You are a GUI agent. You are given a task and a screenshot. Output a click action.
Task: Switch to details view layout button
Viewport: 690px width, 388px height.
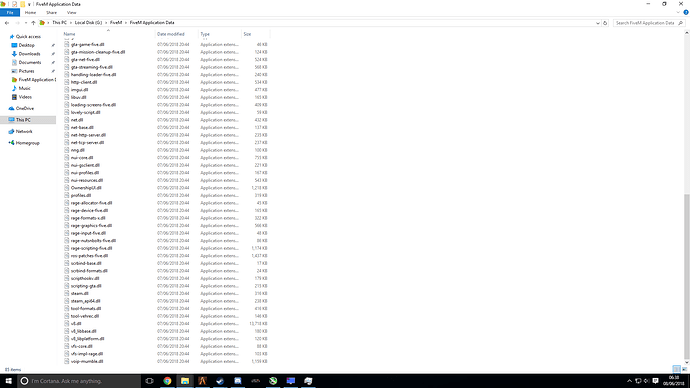[676, 369]
